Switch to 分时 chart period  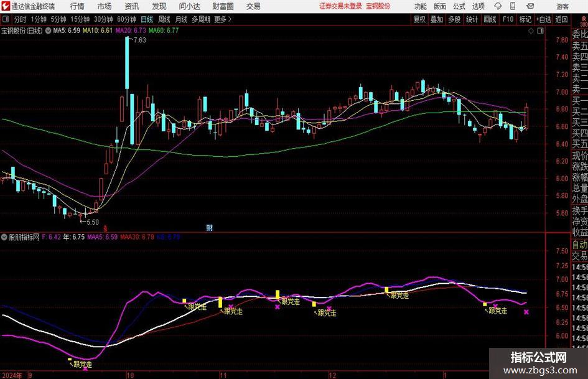tap(20, 19)
